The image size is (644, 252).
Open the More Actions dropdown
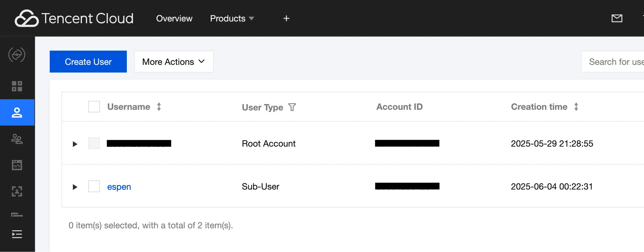coord(174,62)
